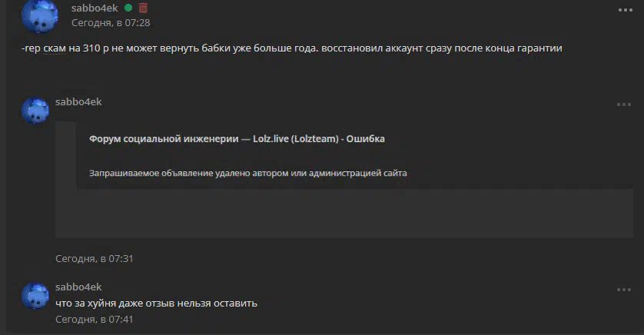
Task: Click sabbo4ek's avatar on the main post
Action: (x=40, y=15)
